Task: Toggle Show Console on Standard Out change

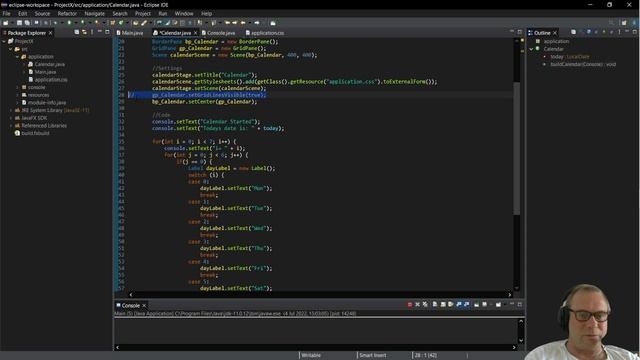Action: pyautogui.click(x=459, y=304)
